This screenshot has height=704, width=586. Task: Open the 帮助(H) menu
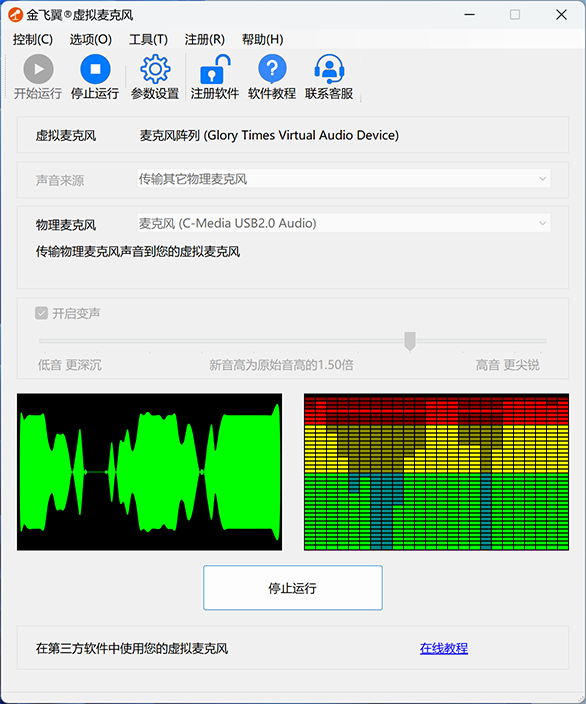click(262, 40)
